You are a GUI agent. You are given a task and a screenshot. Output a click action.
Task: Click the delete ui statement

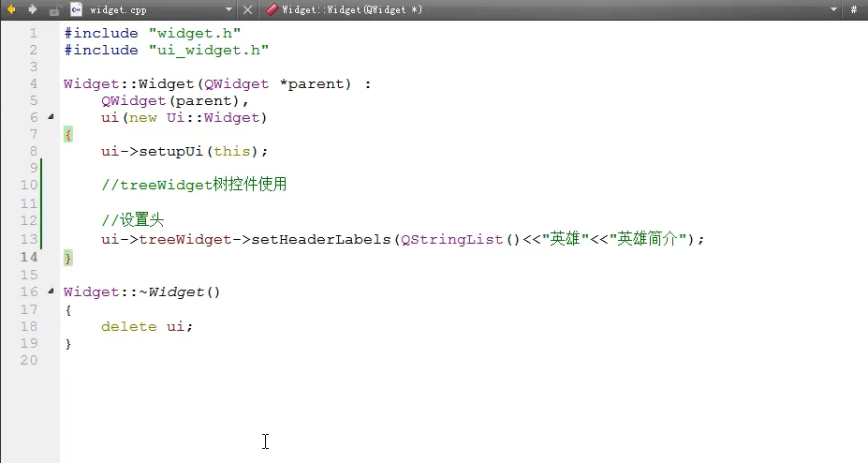tap(147, 327)
